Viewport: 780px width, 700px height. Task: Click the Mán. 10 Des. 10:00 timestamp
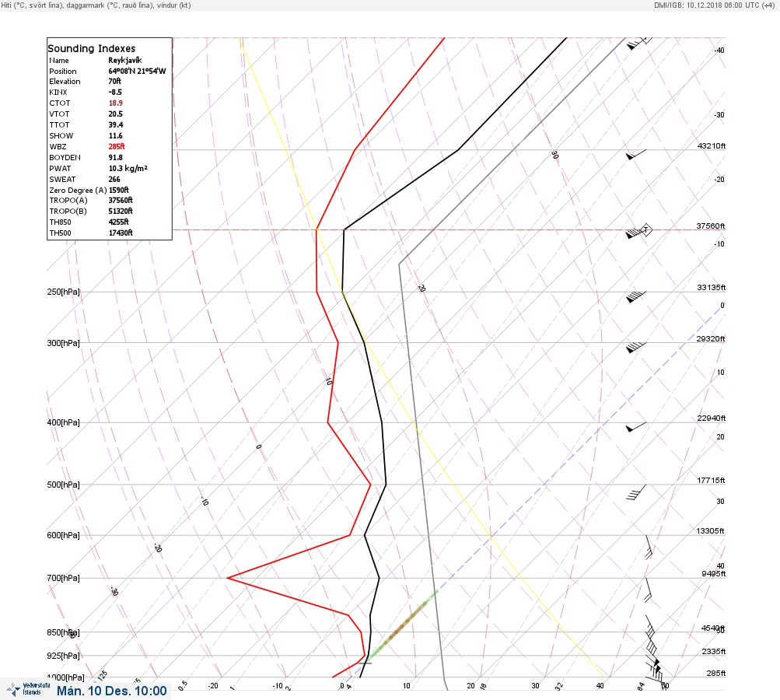point(112,691)
